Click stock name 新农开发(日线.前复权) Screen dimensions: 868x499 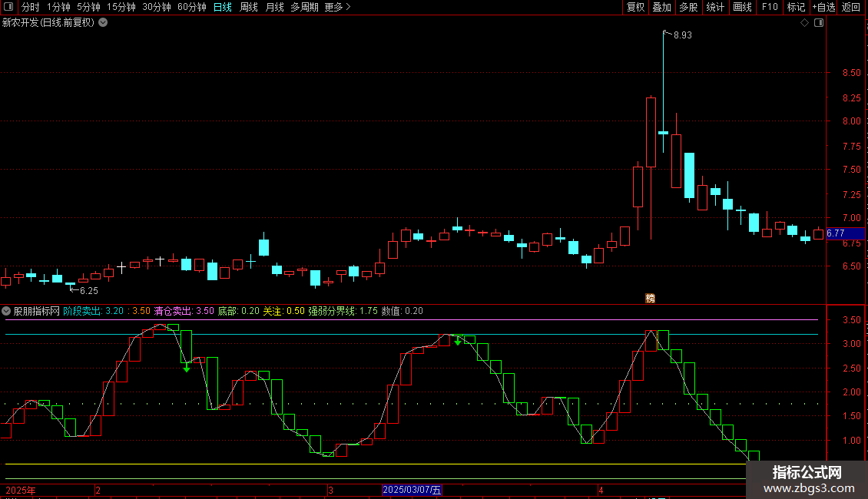click(x=48, y=23)
